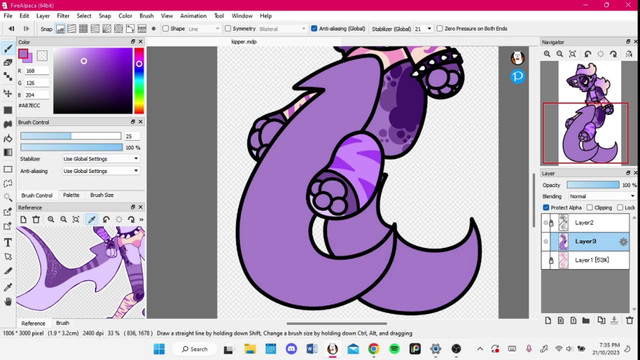Select the Bucket fill tool

(8, 138)
